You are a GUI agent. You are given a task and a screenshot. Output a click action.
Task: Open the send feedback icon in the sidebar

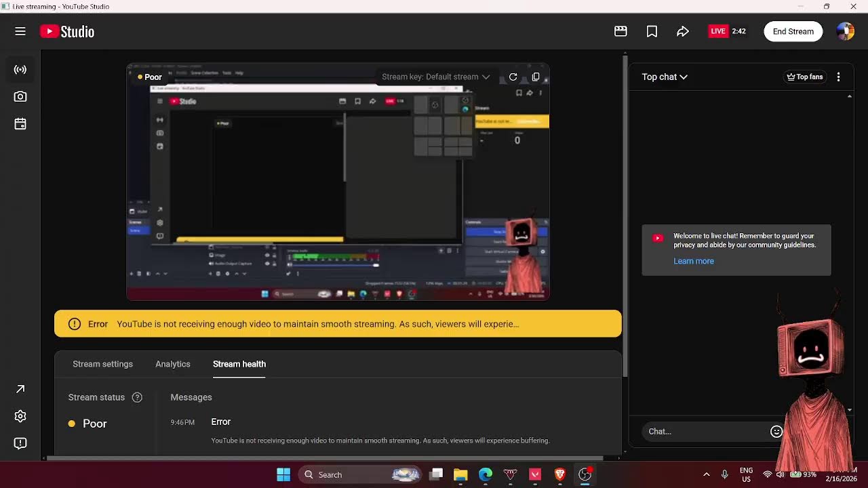pyautogui.click(x=20, y=443)
